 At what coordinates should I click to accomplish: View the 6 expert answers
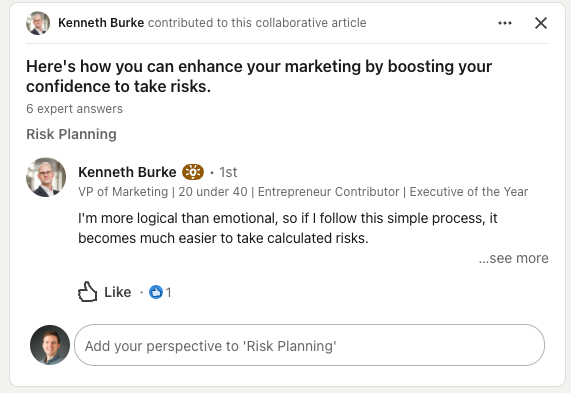[x=74, y=109]
